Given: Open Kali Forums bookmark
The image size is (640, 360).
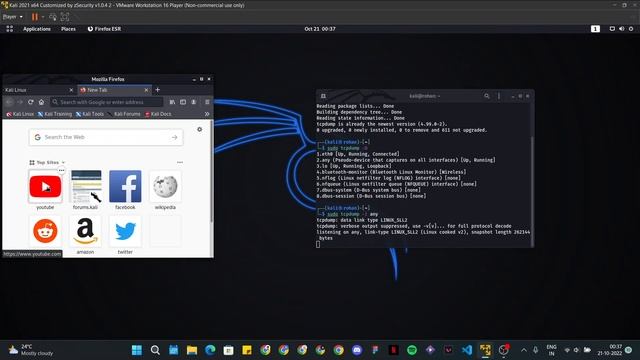Looking at the screenshot, I should (x=124, y=114).
